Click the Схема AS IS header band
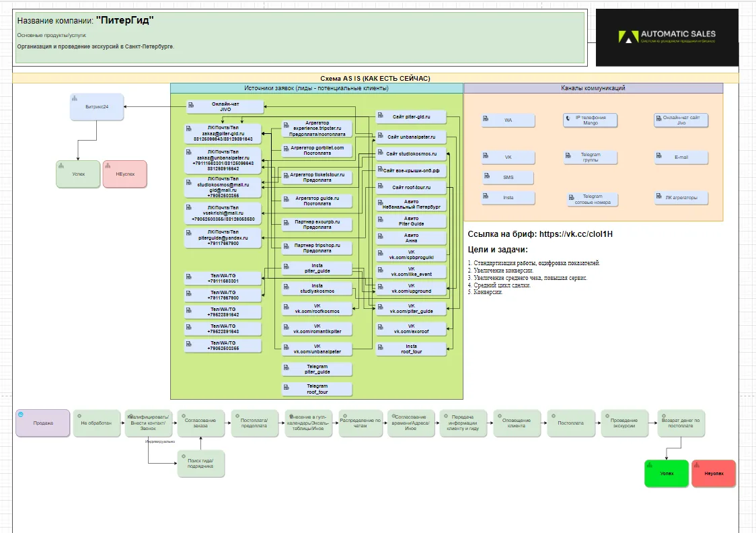This screenshot has height=533, width=756. pos(375,78)
